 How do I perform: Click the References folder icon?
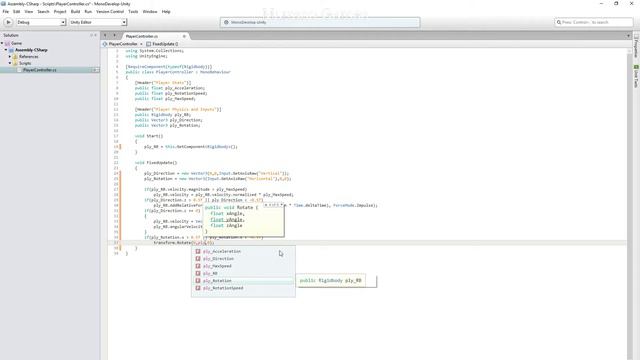15,56
